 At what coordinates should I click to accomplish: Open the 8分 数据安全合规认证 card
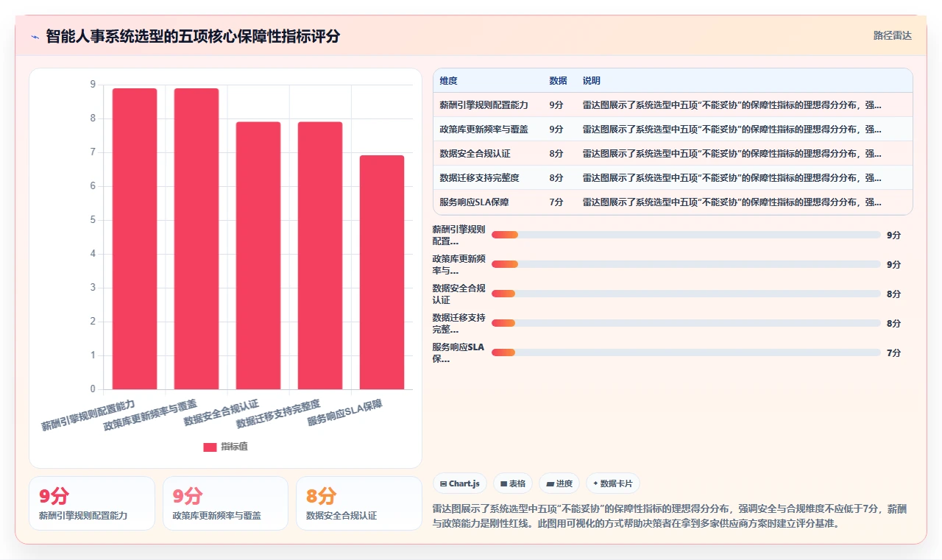(359, 503)
